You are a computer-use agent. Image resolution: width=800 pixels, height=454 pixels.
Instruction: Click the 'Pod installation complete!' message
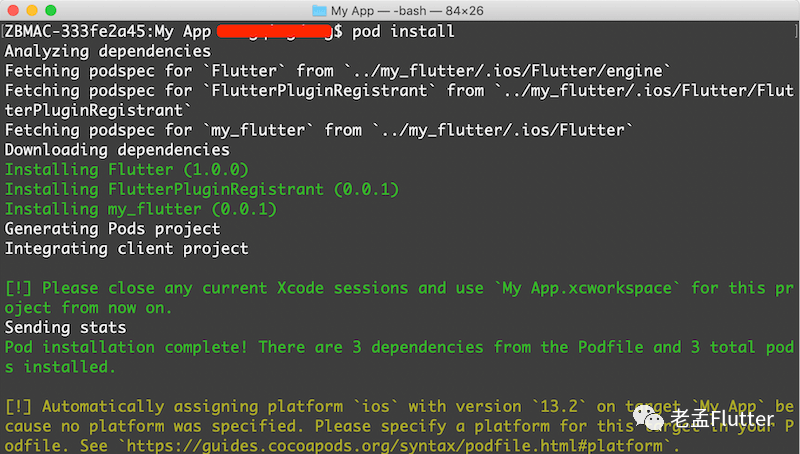coord(399,357)
